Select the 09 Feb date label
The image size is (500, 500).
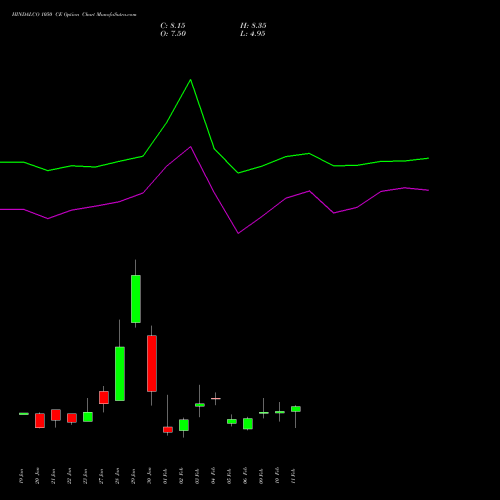261,476
